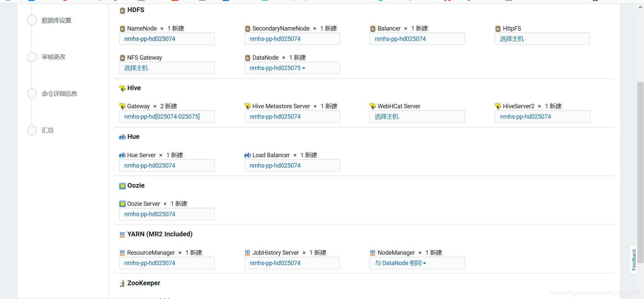
Task: Open HiveServer2 host selection link
Action: pos(525,117)
